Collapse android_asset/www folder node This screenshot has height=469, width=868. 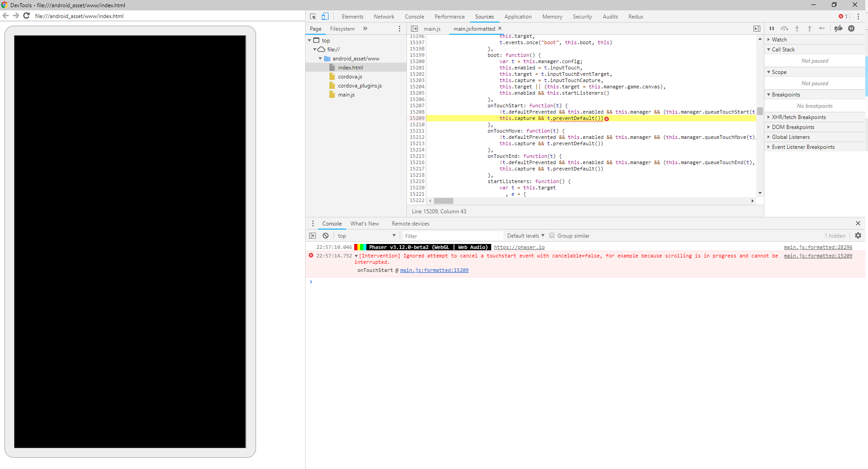(320, 59)
